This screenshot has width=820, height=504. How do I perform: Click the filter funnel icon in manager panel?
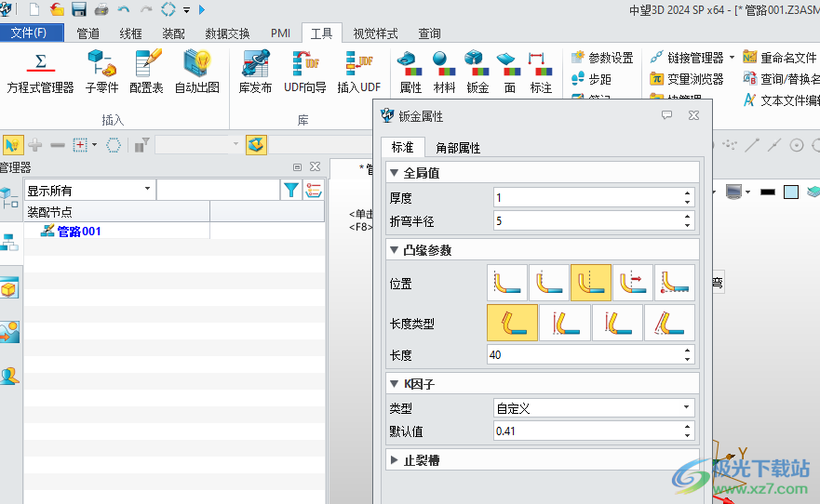[x=291, y=190]
